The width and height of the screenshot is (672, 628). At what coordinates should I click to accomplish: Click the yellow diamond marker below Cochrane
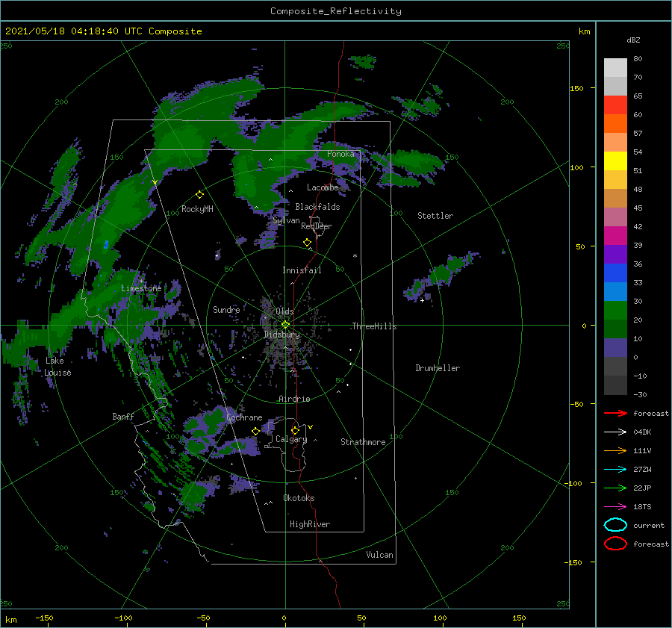point(255,432)
